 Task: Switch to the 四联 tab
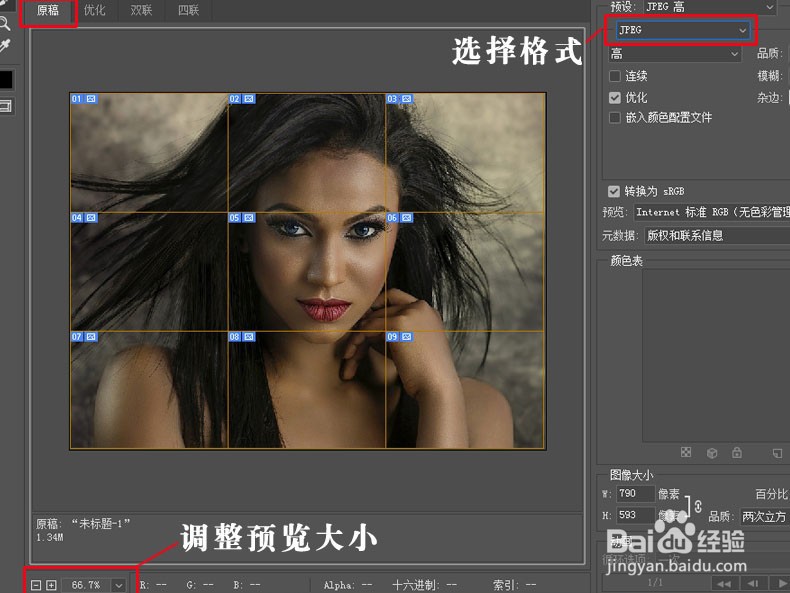pyautogui.click(x=188, y=10)
